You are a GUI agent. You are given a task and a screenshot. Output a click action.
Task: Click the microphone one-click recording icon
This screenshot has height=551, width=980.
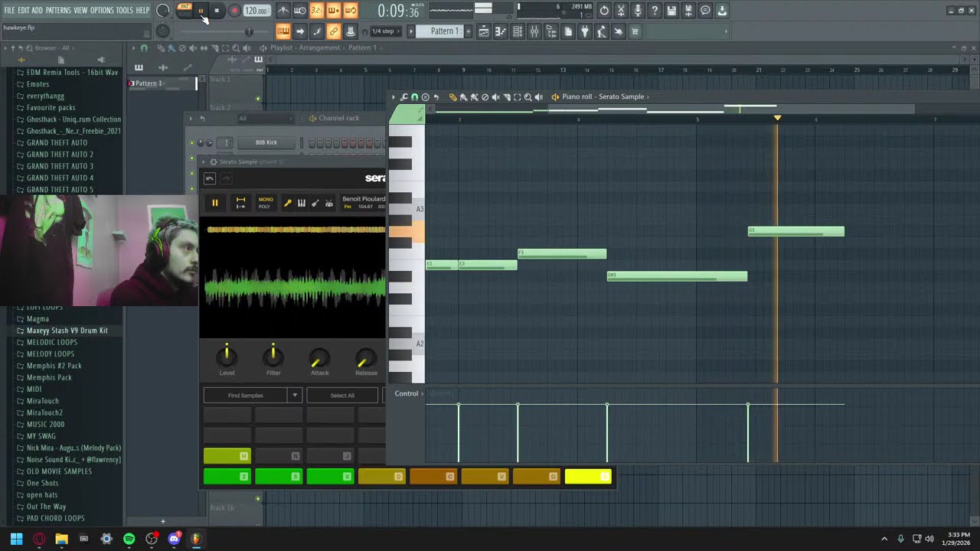coord(638,11)
